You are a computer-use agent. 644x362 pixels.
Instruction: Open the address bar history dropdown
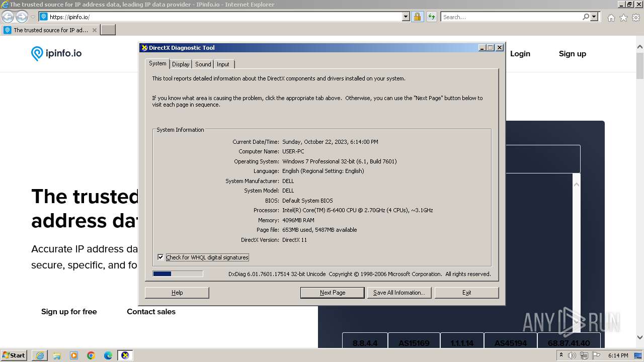tap(406, 17)
